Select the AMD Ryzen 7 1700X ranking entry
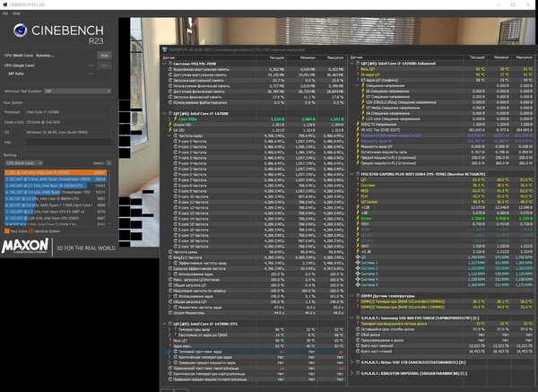Screen dimensions: 538x392 click(x=56, y=205)
